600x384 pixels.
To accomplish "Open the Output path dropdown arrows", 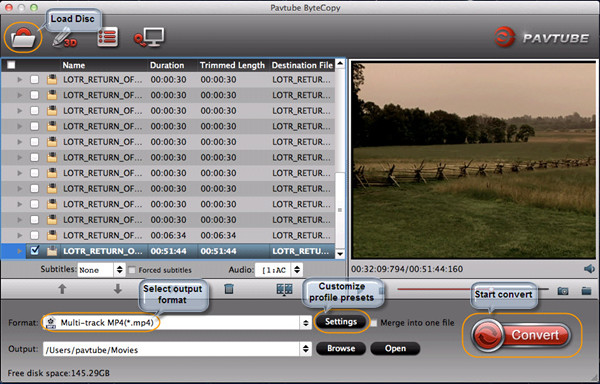I will pyautogui.click(x=305, y=349).
